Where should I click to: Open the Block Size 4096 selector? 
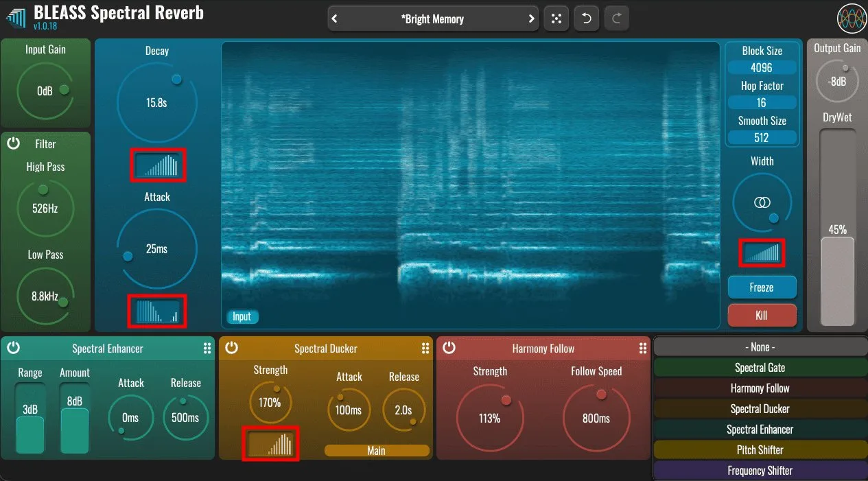[x=762, y=68]
